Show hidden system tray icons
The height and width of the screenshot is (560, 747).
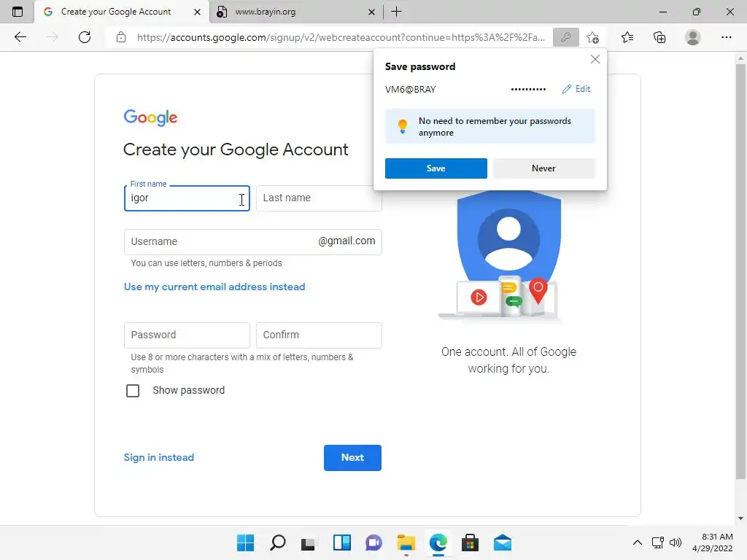(x=638, y=542)
